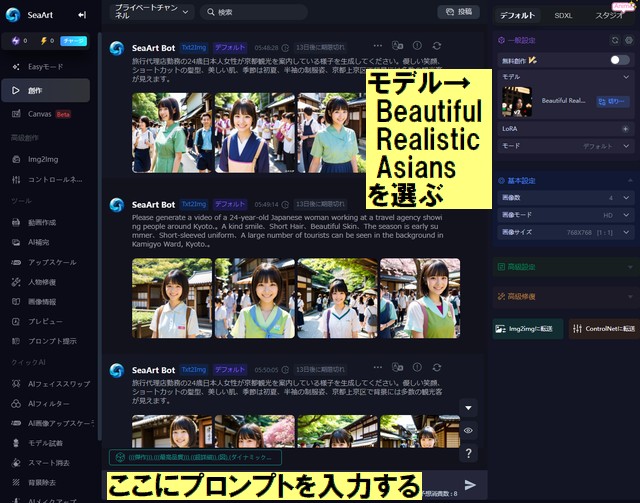Screen dimensions: 640x503
Task: Click the send prompt arrow icon
Action: 470,485
